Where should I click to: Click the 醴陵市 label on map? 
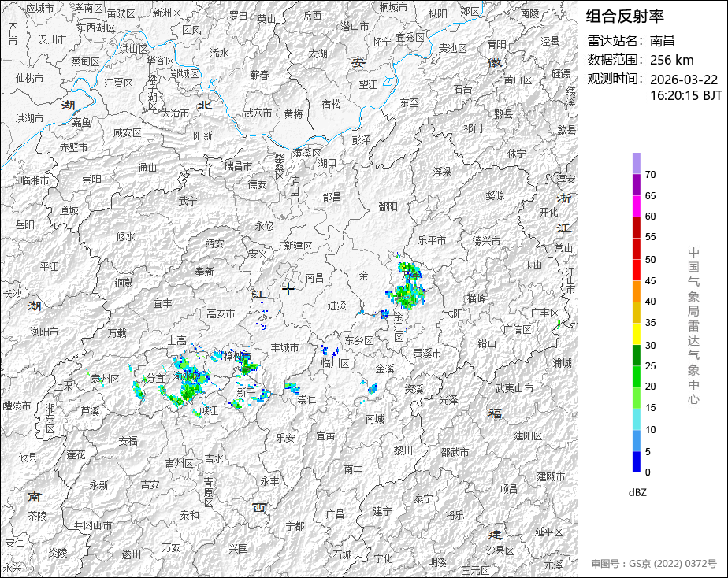(17, 406)
